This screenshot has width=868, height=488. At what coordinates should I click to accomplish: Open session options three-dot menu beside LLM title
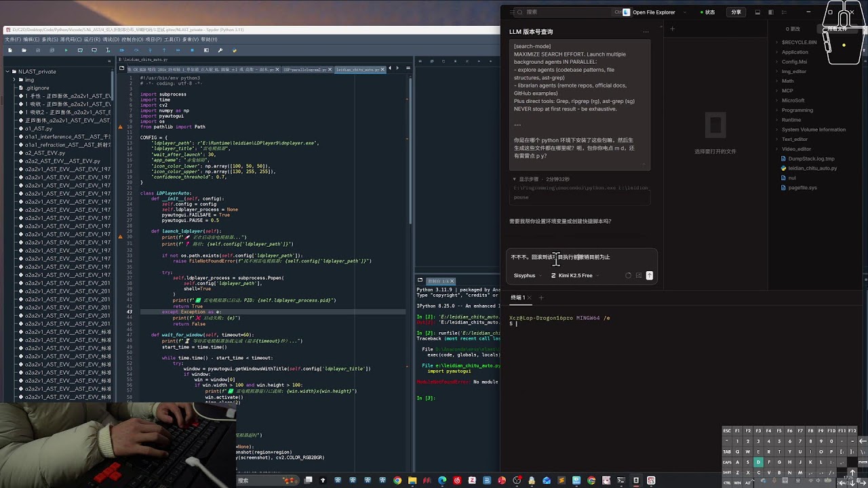coord(646,32)
